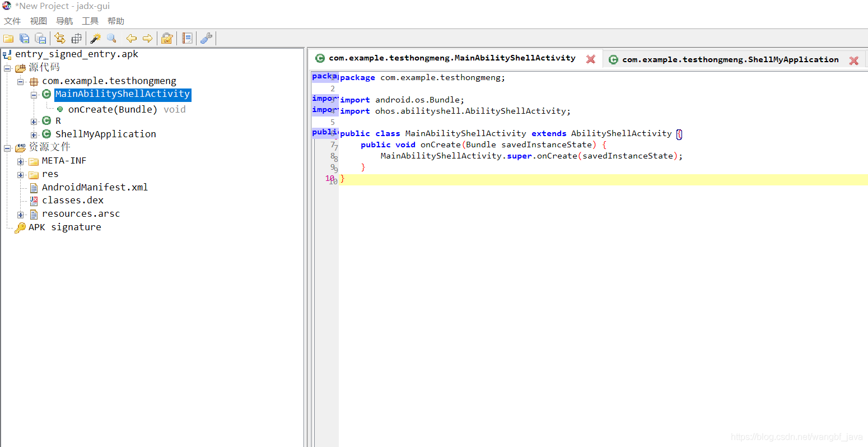Click the resources.arsc file icon
The height and width of the screenshot is (447, 868).
[34, 215]
